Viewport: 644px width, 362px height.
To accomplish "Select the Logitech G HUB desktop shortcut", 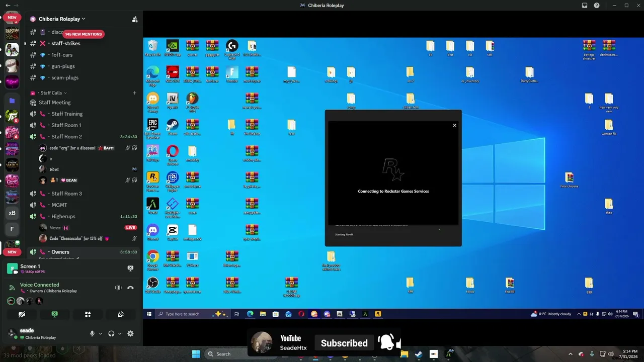I will point(232,50).
